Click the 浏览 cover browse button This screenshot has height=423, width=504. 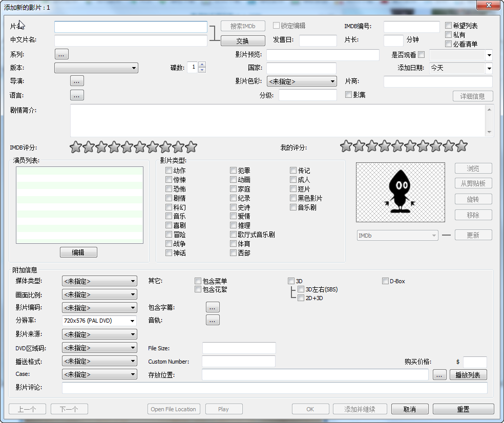[473, 168]
